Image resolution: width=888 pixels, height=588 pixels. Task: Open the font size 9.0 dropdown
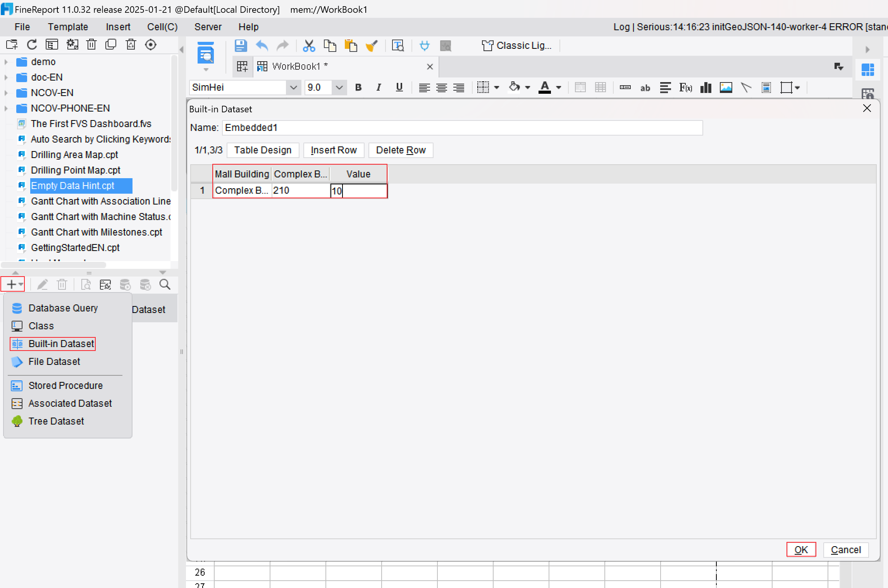click(x=339, y=88)
